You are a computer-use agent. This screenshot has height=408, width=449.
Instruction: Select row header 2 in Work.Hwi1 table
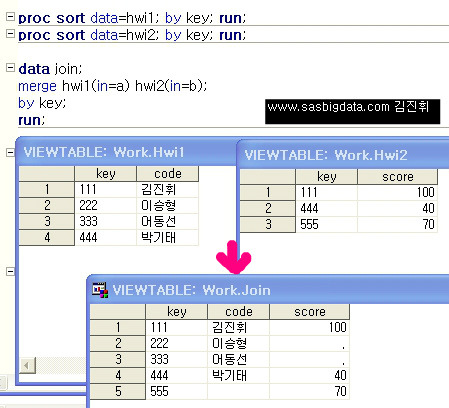[x=47, y=205]
